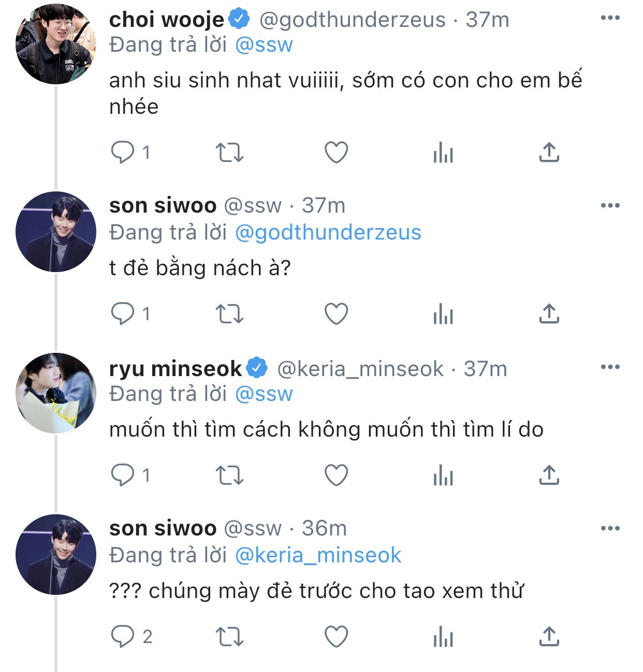Image resolution: width=643 pixels, height=672 pixels.
Task: Like ryu minseok's reply
Action: coord(336,475)
